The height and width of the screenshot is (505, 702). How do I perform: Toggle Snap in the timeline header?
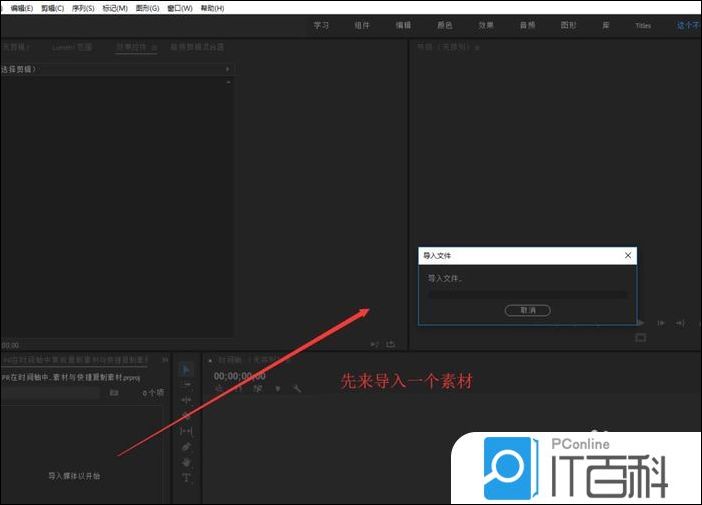239,389
